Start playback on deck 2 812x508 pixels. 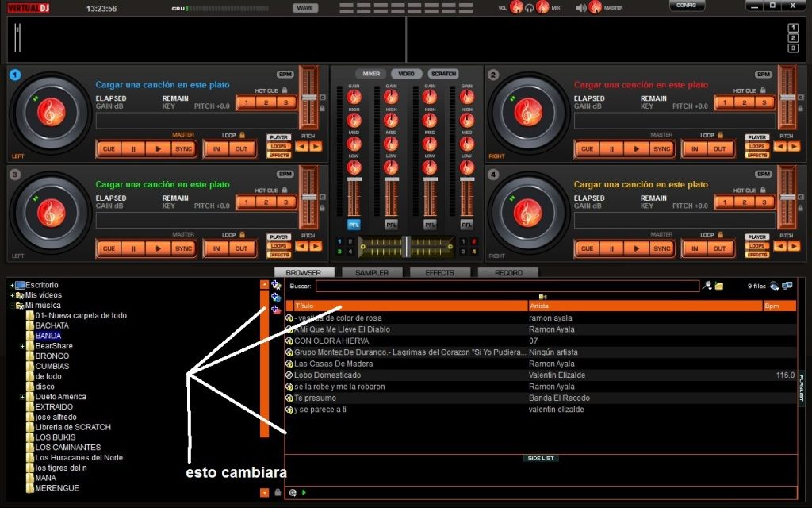click(x=637, y=148)
